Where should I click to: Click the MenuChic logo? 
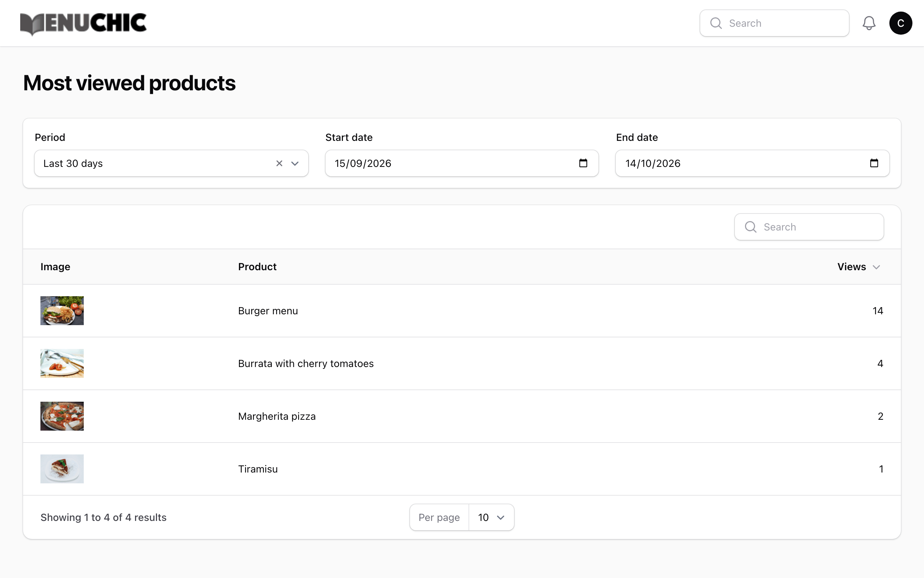coord(83,24)
